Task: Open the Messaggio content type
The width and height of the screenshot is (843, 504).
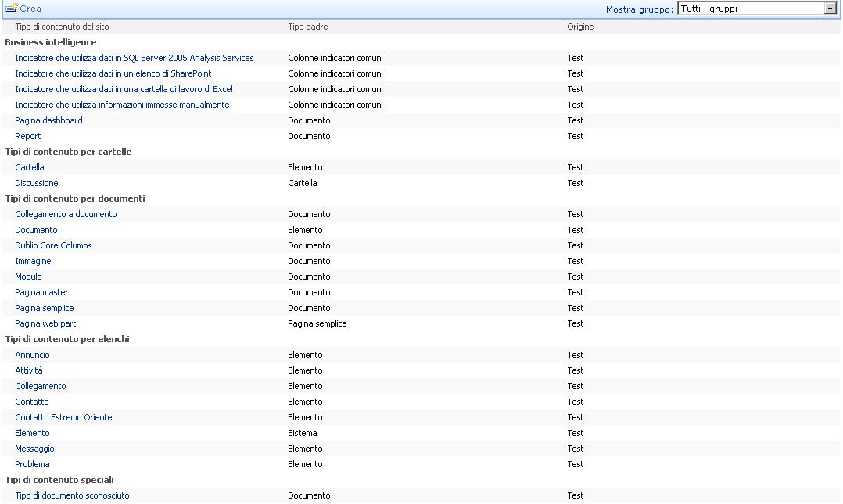Action: [34, 449]
